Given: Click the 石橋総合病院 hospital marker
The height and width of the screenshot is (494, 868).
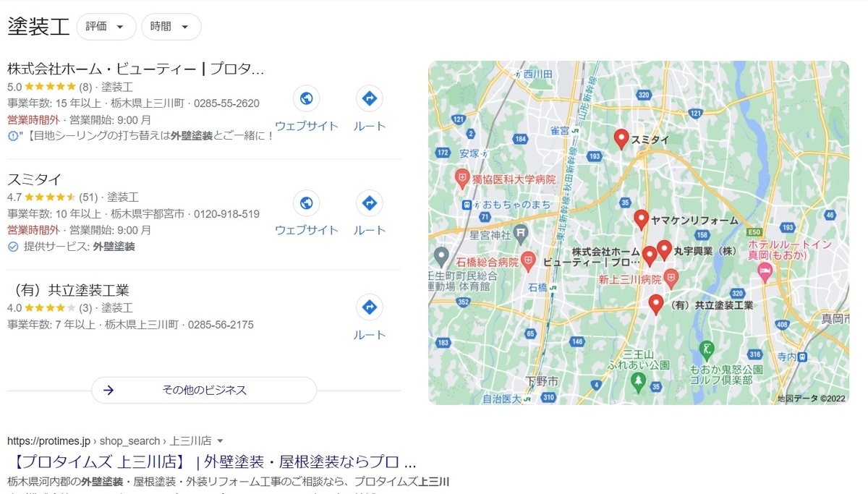Looking at the screenshot, I should click(529, 260).
